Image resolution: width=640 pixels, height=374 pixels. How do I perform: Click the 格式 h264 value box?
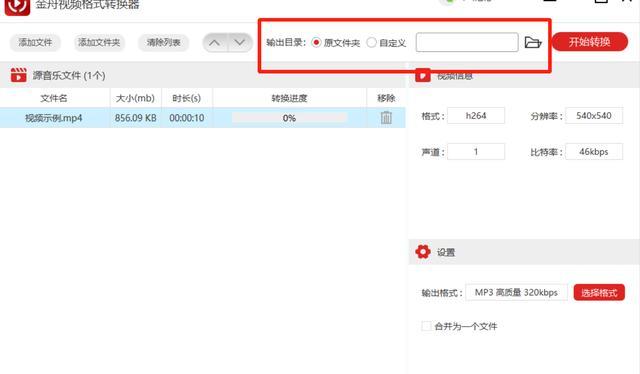(x=476, y=116)
